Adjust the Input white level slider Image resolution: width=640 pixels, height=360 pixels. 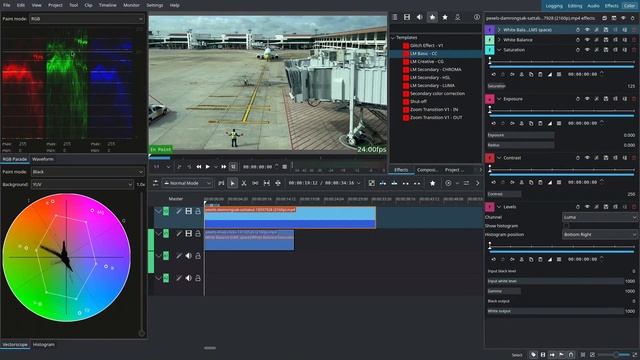tap(561, 281)
